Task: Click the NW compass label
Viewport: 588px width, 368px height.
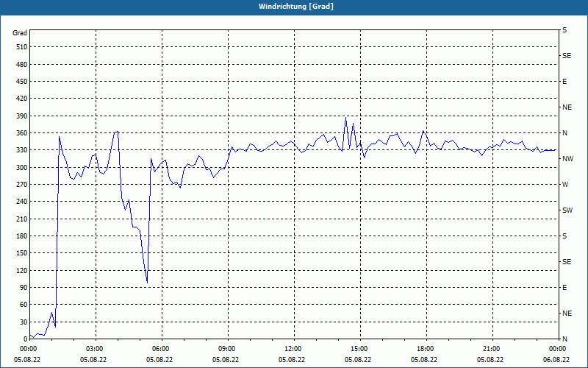Action: tap(567, 159)
